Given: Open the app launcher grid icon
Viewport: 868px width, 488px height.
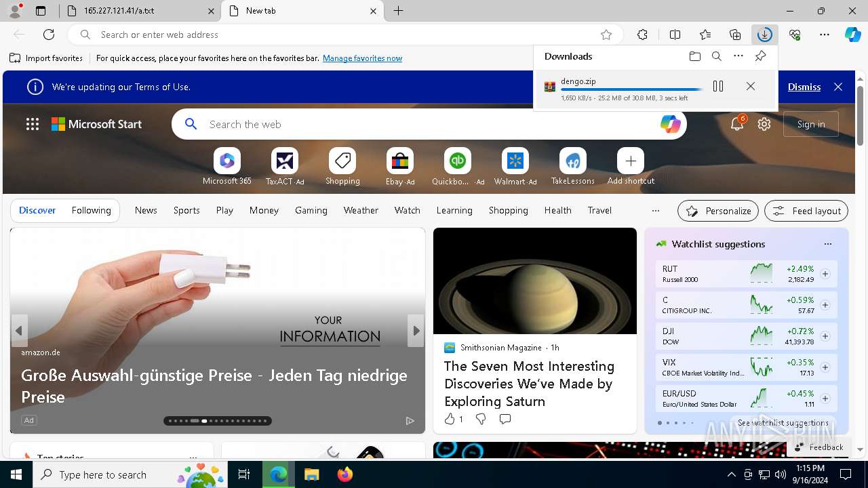Looking at the screenshot, I should tap(33, 124).
